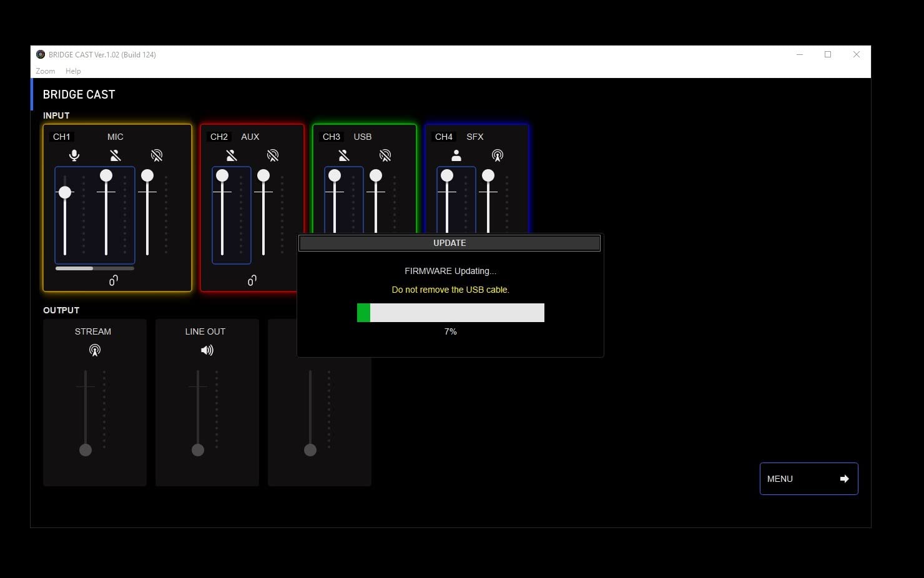Click the CH2 fader link icon
The image size is (924, 578).
pyautogui.click(x=252, y=281)
